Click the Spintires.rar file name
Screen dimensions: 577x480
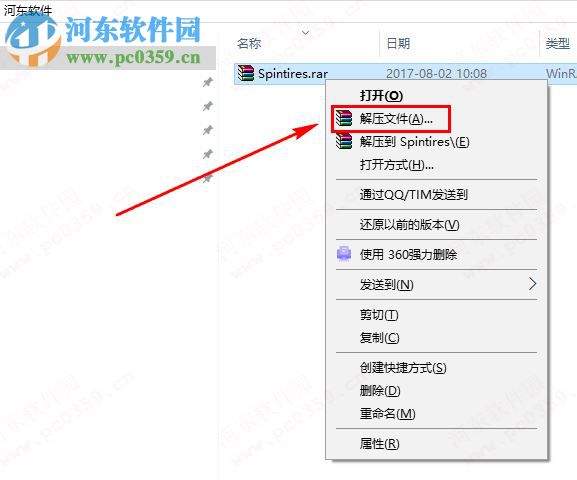(293, 74)
